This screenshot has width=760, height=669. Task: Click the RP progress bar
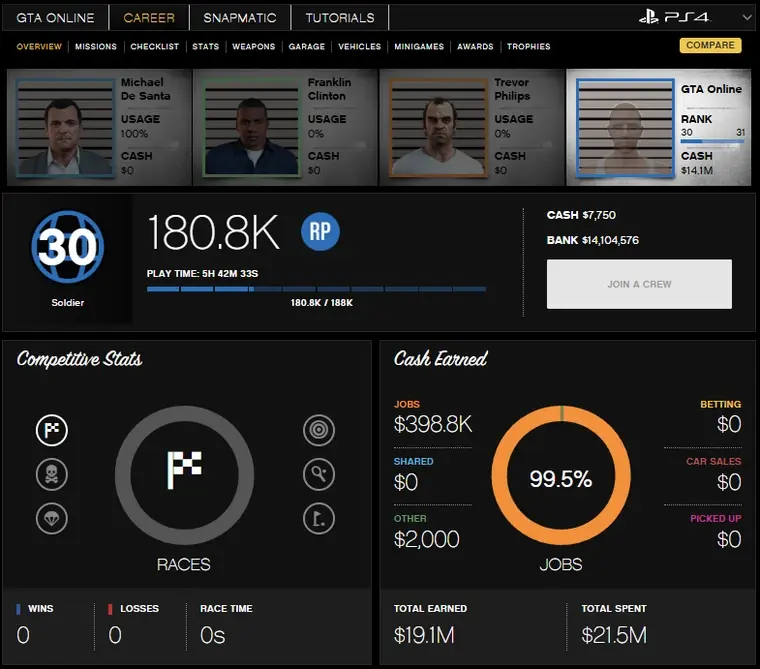pos(316,290)
